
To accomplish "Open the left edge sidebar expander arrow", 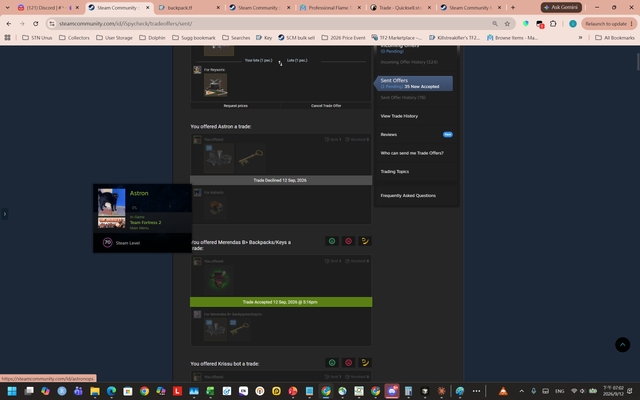I will [x=4, y=213].
